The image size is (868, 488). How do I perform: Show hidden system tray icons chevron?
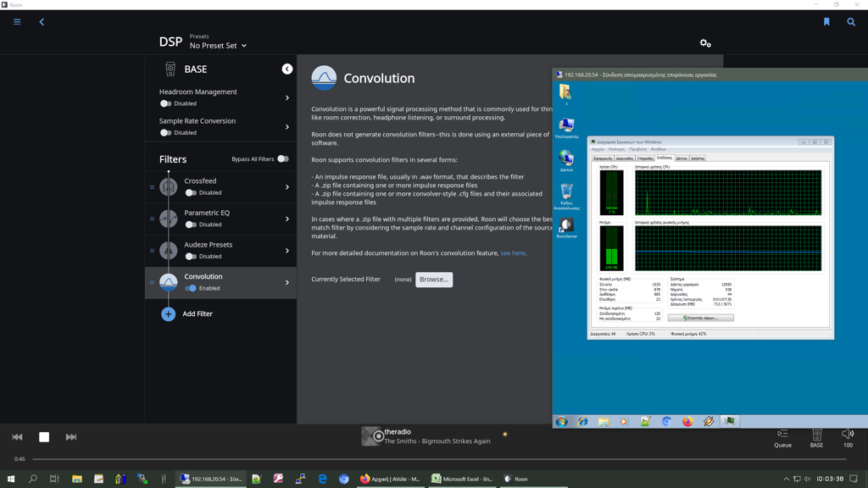coord(786,480)
